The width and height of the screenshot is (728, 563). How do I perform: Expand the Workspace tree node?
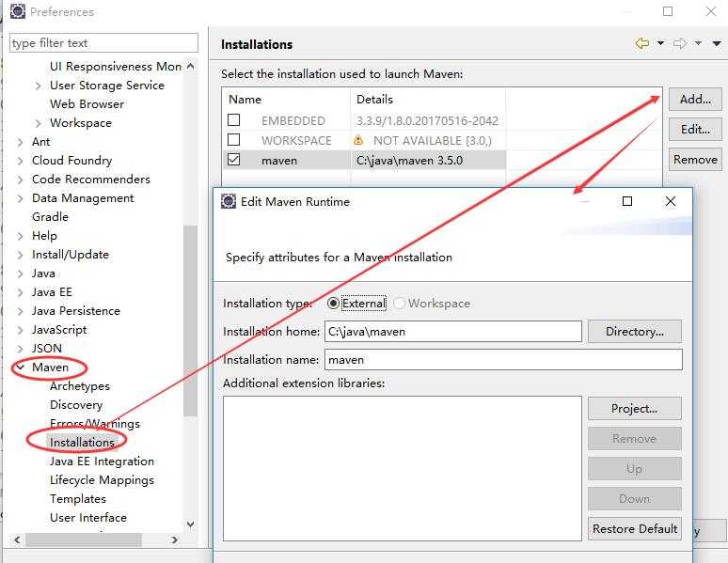[38, 123]
